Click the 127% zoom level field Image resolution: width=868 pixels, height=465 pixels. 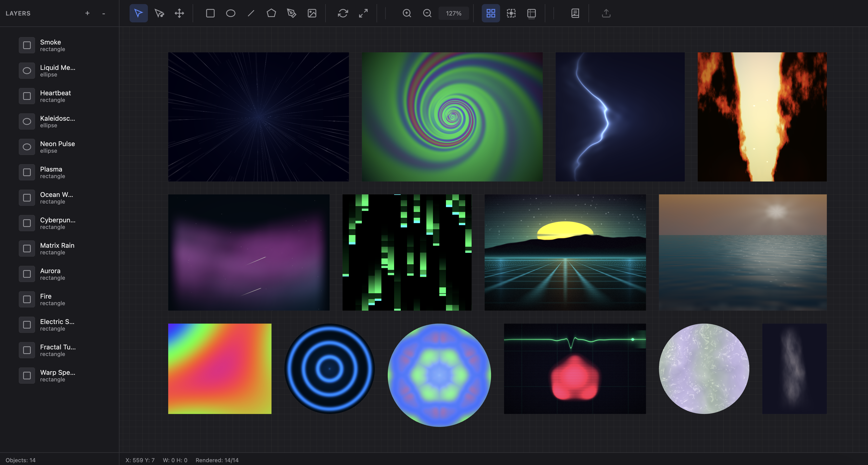[x=453, y=13]
